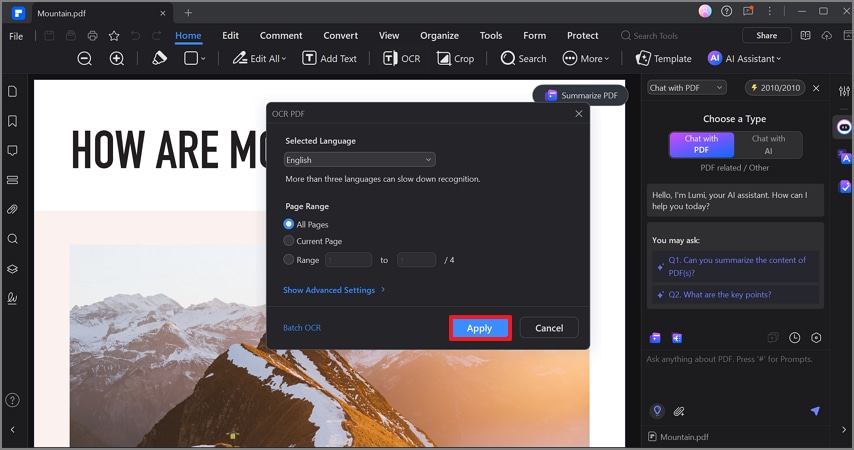
Task: Open the Layers panel in left sidebar
Action: (x=12, y=269)
